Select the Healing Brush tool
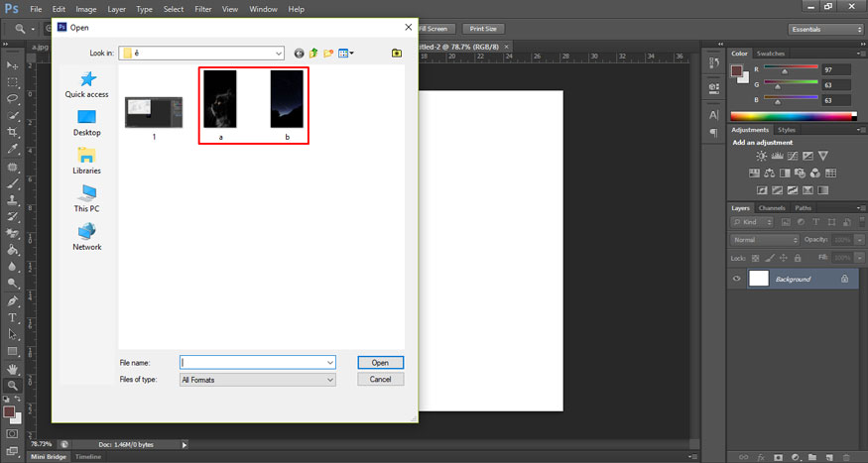Image resolution: width=868 pixels, height=463 pixels. (12, 167)
